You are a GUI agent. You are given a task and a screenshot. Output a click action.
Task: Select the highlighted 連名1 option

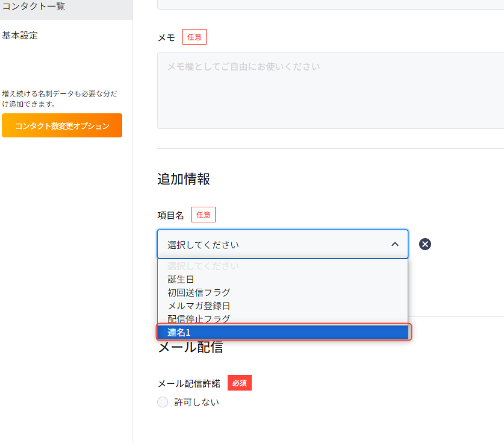click(283, 332)
